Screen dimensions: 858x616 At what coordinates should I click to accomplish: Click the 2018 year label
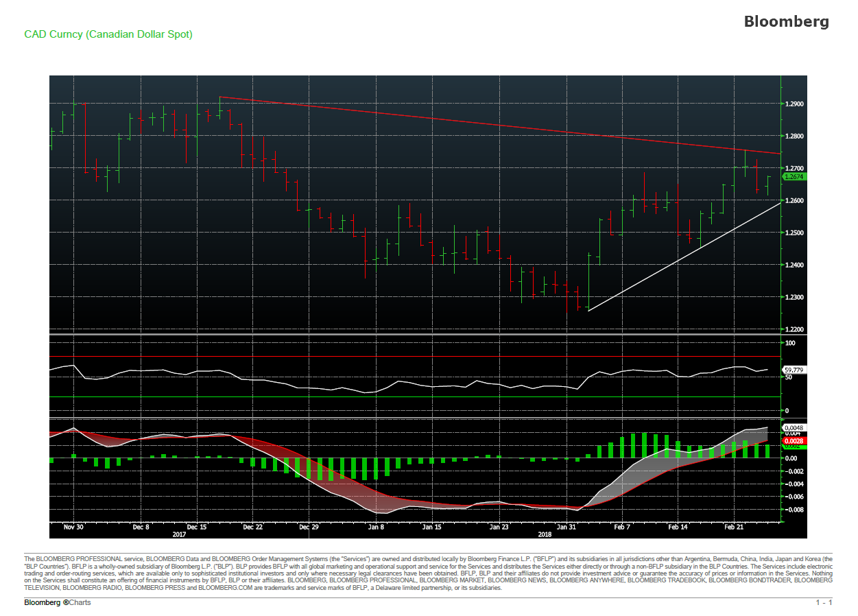545,534
